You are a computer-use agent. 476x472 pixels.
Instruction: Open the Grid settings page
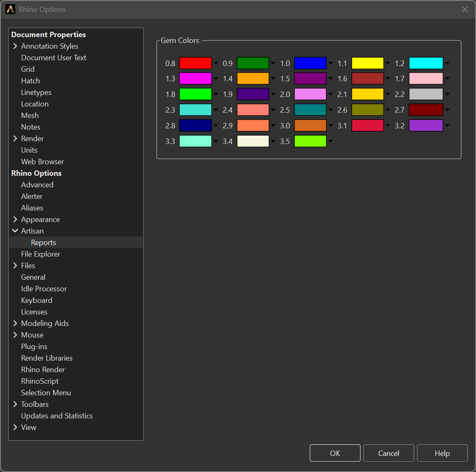[28, 69]
